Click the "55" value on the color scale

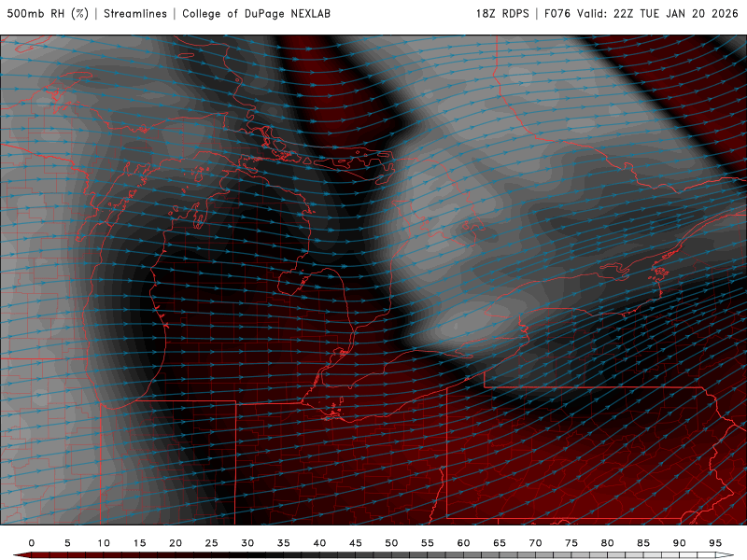tap(428, 543)
